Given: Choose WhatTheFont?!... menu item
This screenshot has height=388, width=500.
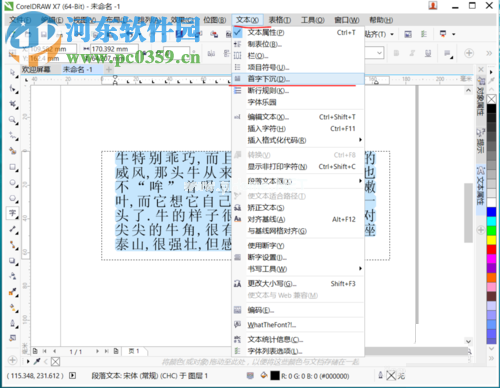Looking at the screenshot, I should point(298,325).
